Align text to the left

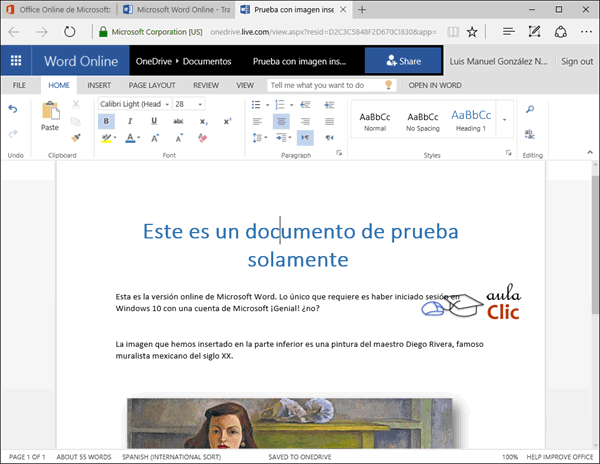[x=257, y=121]
